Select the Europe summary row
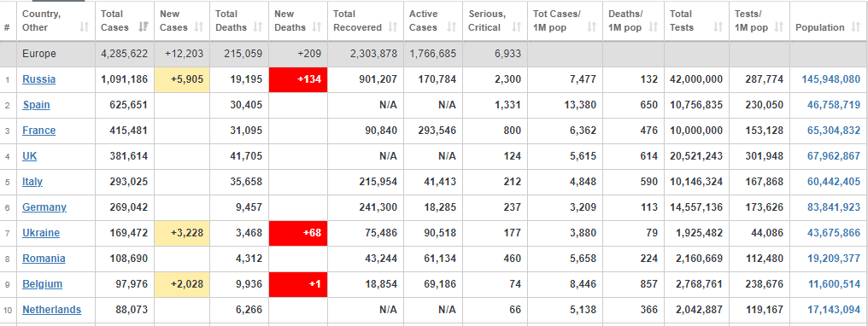This screenshot has width=868, height=326. 434,54
